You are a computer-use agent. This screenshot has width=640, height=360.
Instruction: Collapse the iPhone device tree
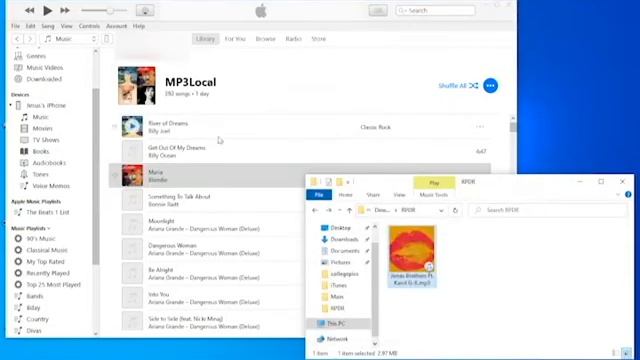(11, 105)
